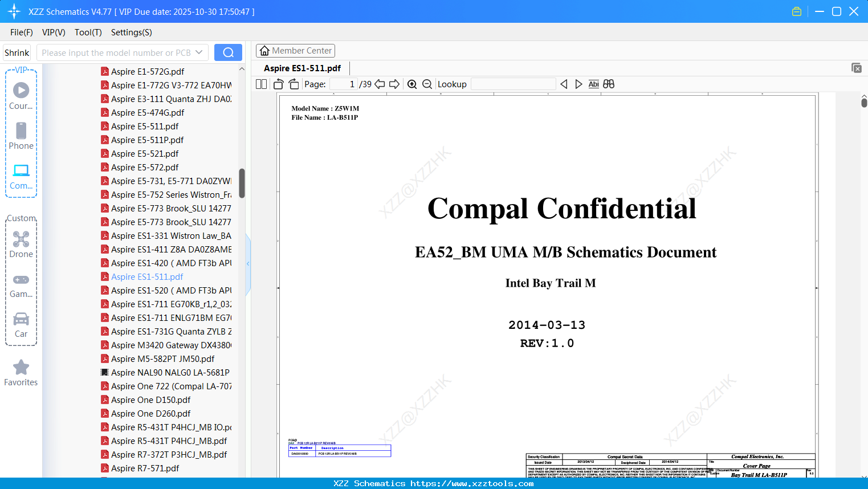Select the Phone category

coord(21,136)
